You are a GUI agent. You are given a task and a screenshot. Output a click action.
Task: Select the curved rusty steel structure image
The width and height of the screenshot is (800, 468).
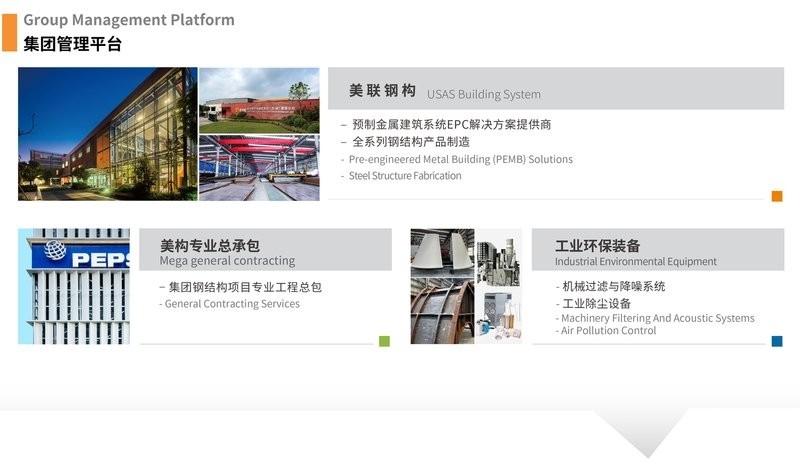point(442,311)
